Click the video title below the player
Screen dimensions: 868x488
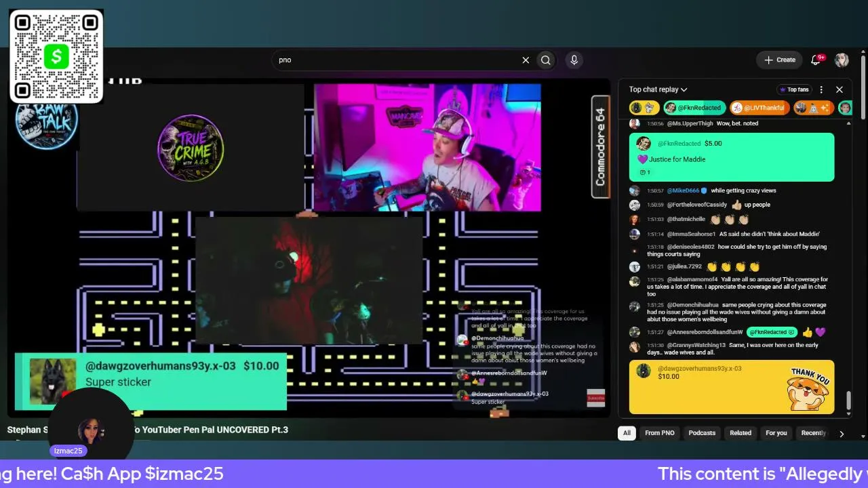[148, 430]
